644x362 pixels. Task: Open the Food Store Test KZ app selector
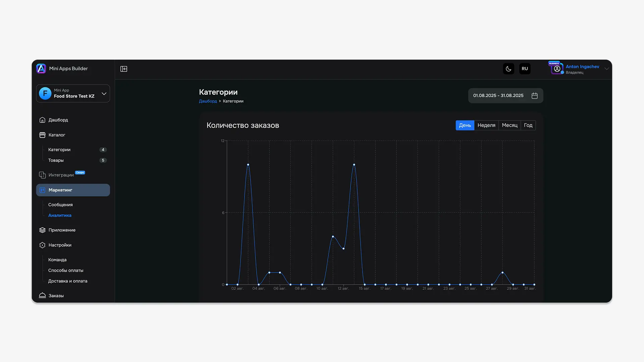click(x=73, y=94)
